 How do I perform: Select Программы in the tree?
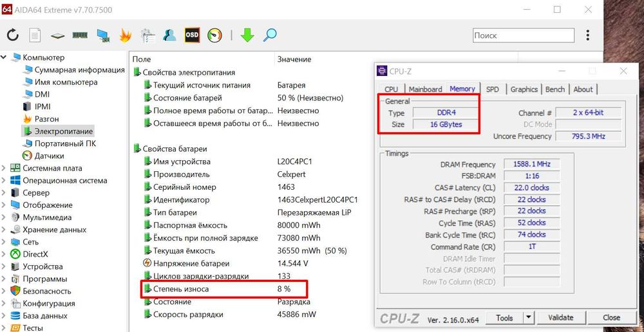(x=45, y=279)
